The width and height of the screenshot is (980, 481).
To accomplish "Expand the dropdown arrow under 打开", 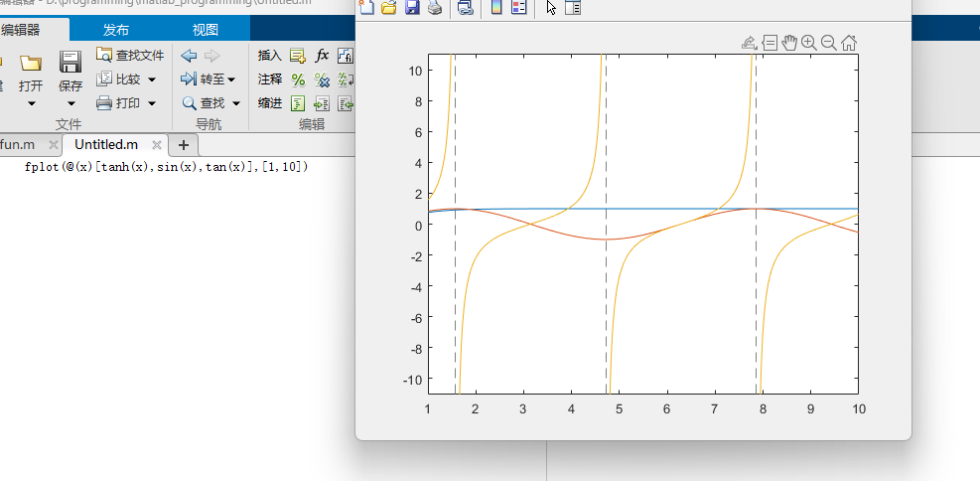I will pyautogui.click(x=31, y=103).
